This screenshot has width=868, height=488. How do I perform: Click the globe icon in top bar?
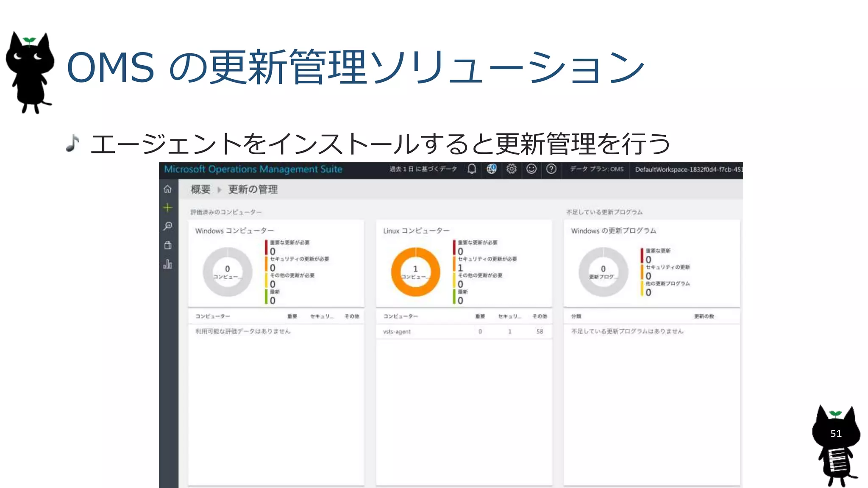[492, 169]
